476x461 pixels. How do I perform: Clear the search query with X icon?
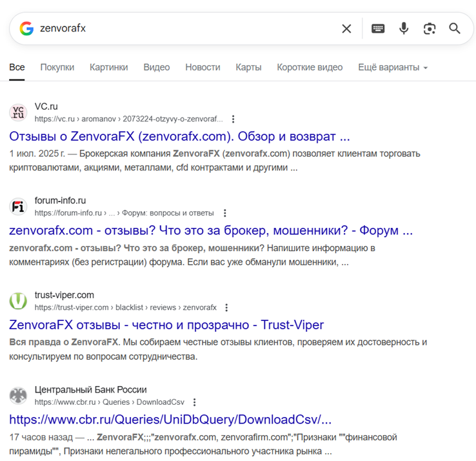pos(346,28)
